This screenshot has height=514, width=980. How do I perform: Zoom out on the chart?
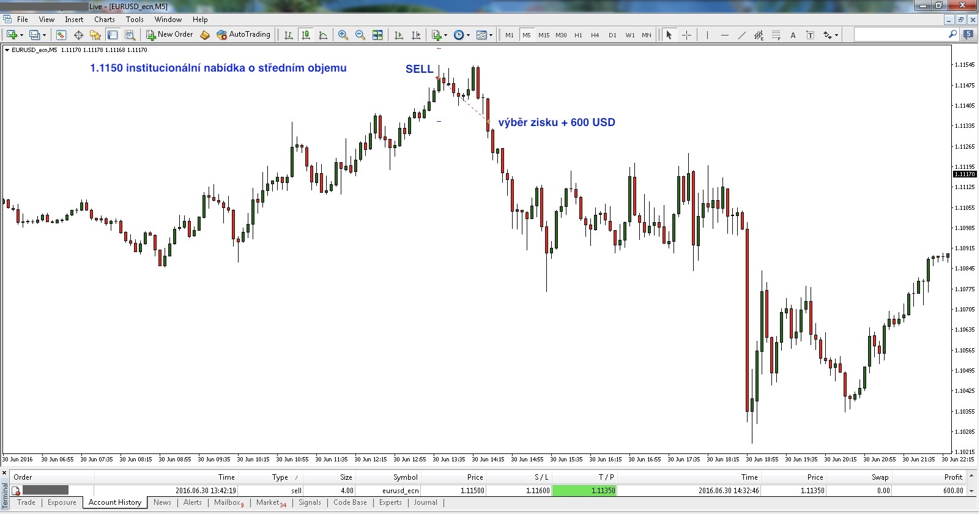[x=360, y=35]
